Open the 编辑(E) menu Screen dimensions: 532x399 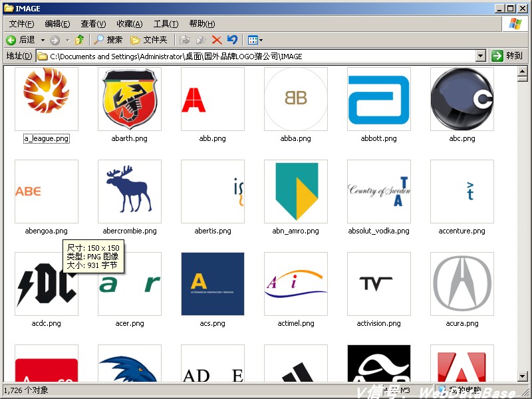(x=57, y=24)
